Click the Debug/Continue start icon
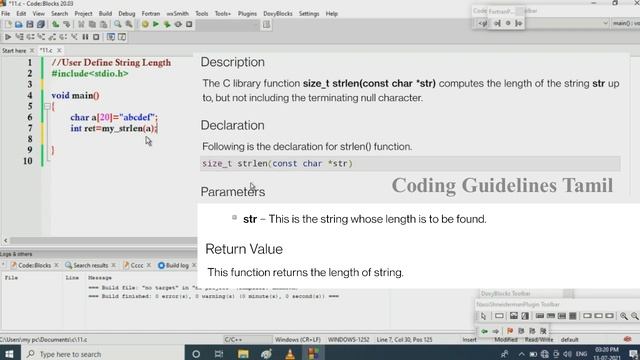 click(8, 37)
